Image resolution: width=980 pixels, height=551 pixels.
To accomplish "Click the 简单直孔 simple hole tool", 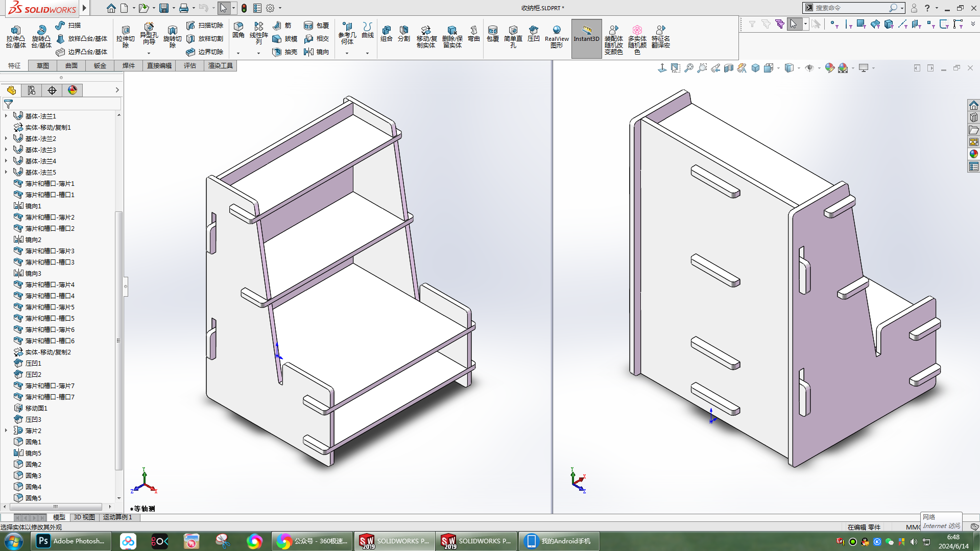I will (513, 37).
